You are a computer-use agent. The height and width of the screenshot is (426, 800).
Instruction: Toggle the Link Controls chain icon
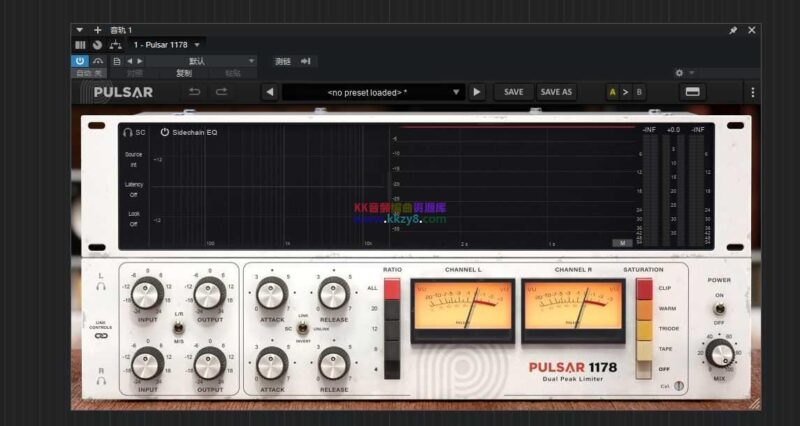101,336
